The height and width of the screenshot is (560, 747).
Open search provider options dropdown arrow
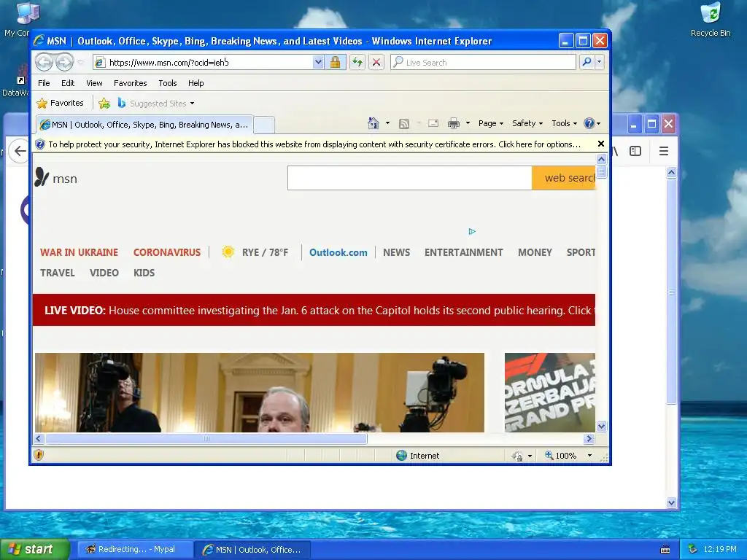pos(600,62)
